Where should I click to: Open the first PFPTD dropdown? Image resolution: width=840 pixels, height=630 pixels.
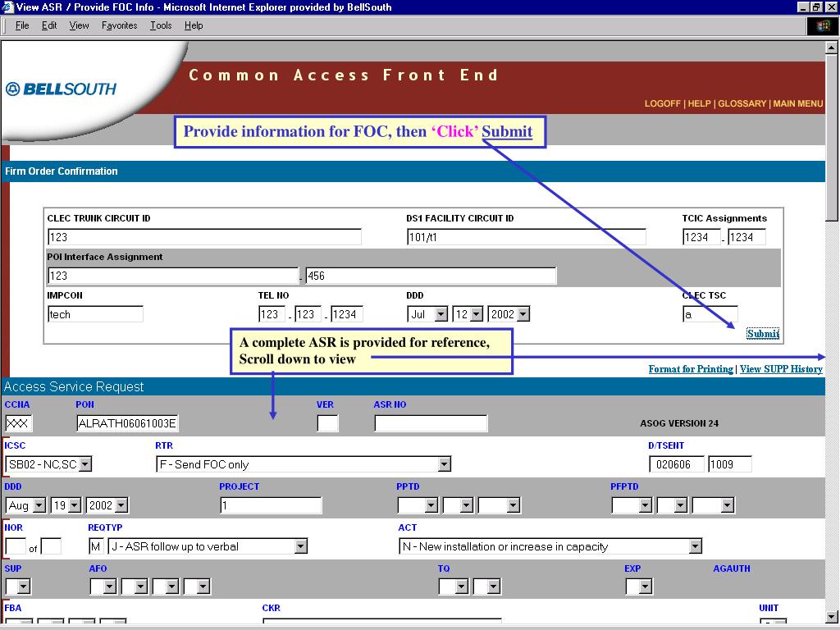click(632, 505)
